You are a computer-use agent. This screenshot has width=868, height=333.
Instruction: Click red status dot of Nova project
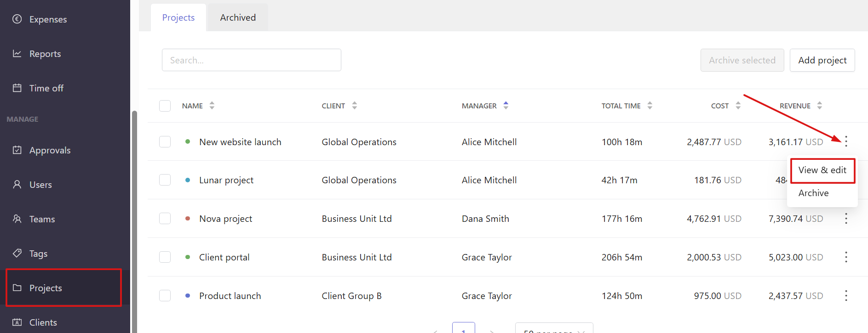pos(188,219)
